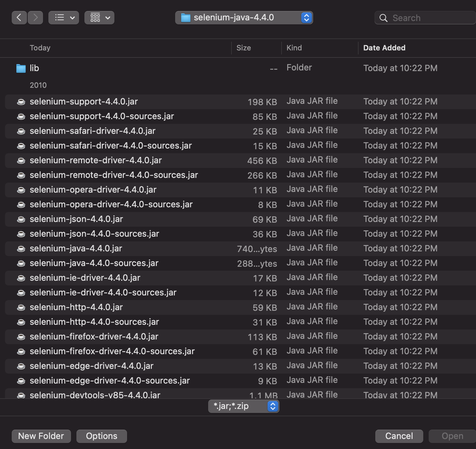The width and height of the screenshot is (476, 449).
Task: Click the jar icon of selenium-opera-driver-4.4.0.jar
Action: [21, 190]
